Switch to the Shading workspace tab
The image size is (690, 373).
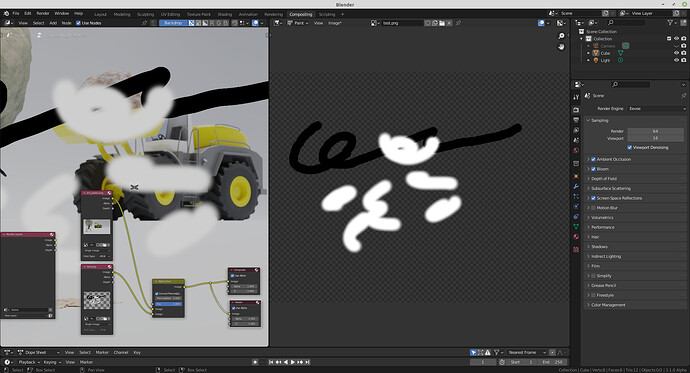(224, 14)
